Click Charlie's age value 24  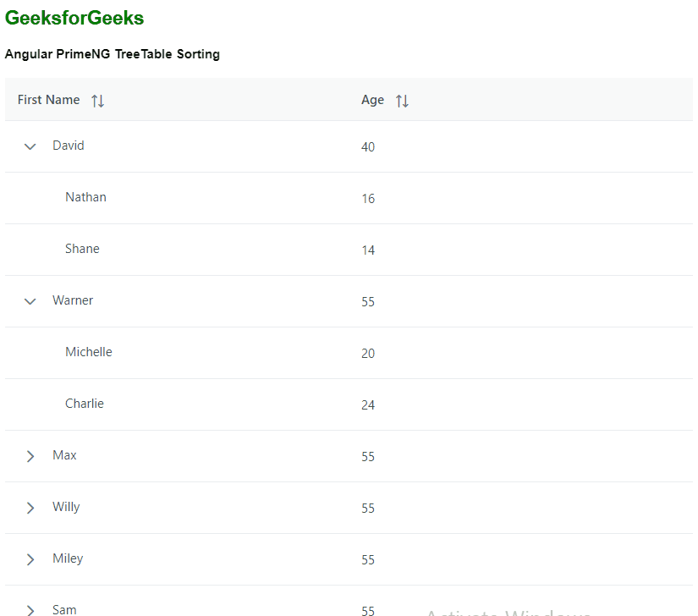(368, 405)
